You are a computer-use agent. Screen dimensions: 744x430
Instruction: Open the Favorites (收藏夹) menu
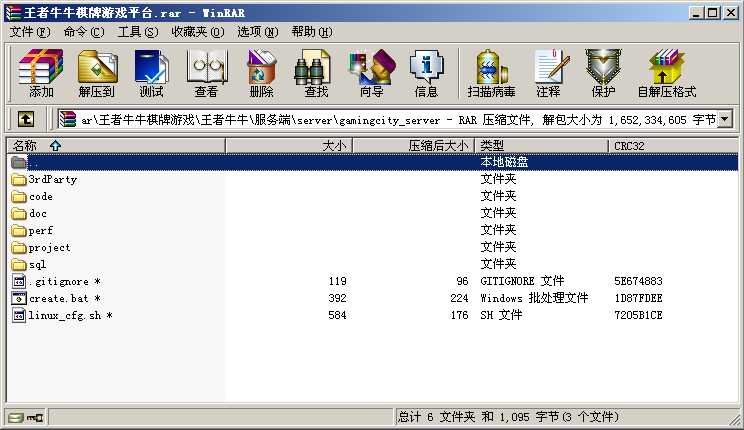(197, 32)
